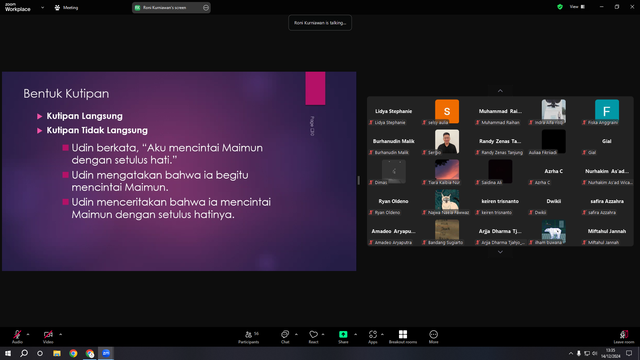Open the Participants panel

pyautogui.click(x=249, y=337)
